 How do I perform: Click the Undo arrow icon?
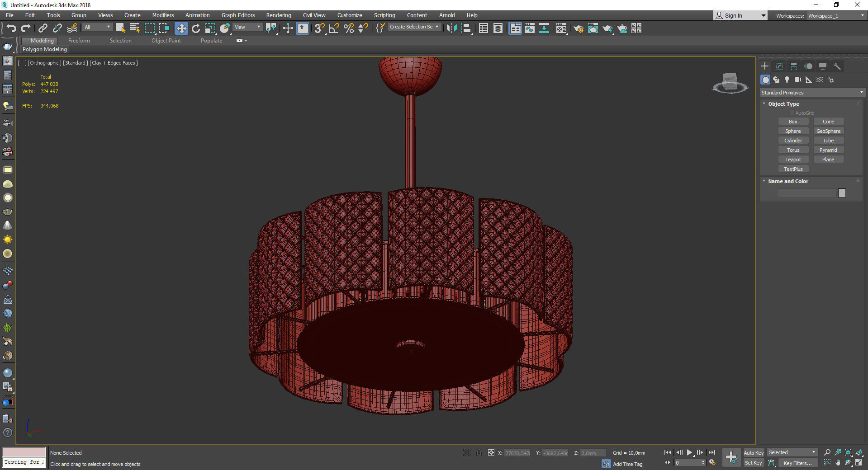(x=11, y=28)
